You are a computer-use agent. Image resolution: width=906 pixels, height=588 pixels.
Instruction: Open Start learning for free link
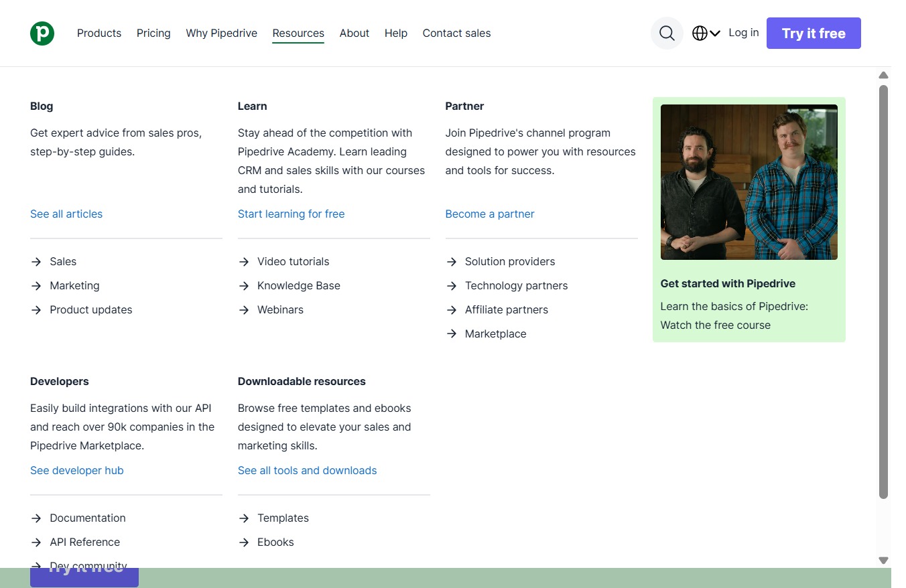pos(292,214)
